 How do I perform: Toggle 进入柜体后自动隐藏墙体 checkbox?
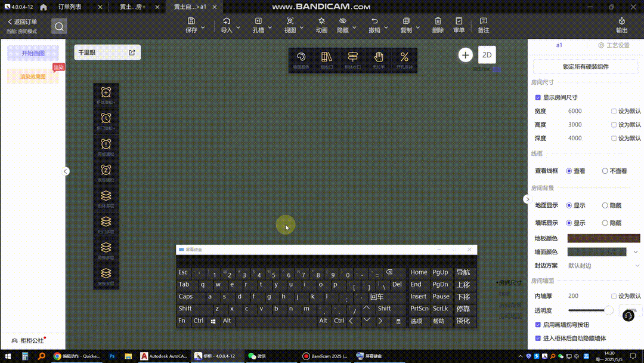pyautogui.click(x=538, y=339)
